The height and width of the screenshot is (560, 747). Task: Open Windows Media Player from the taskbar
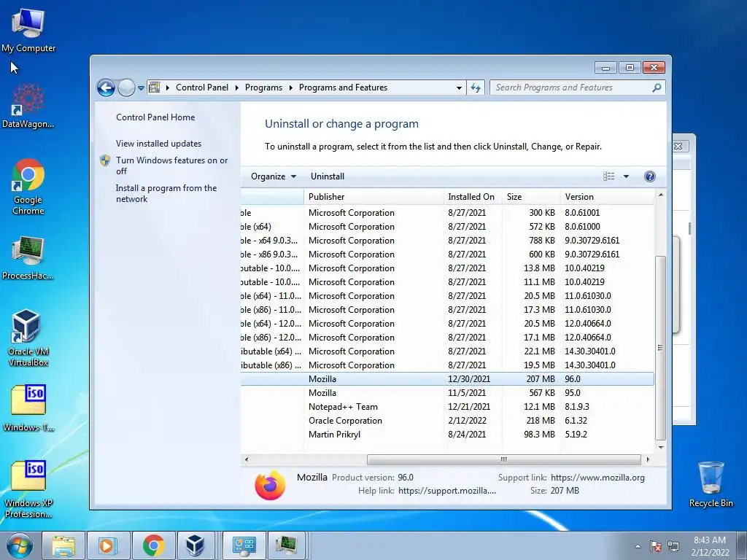coord(108,545)
